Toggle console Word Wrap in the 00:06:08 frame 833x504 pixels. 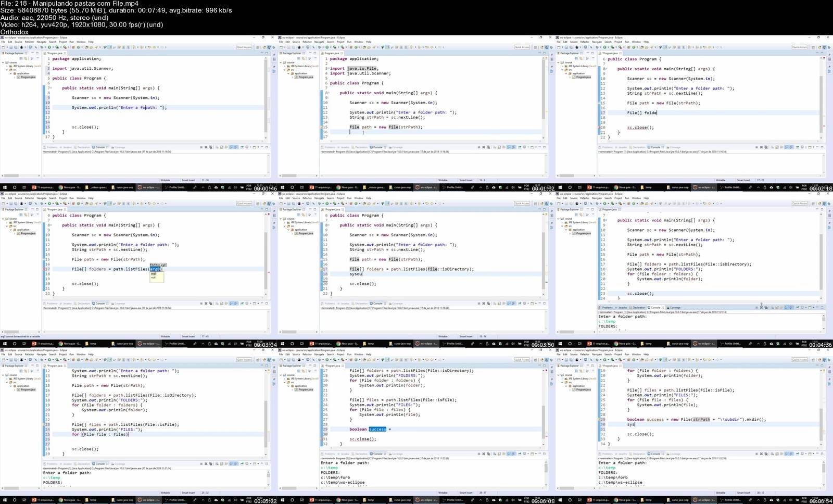(504, 453)
